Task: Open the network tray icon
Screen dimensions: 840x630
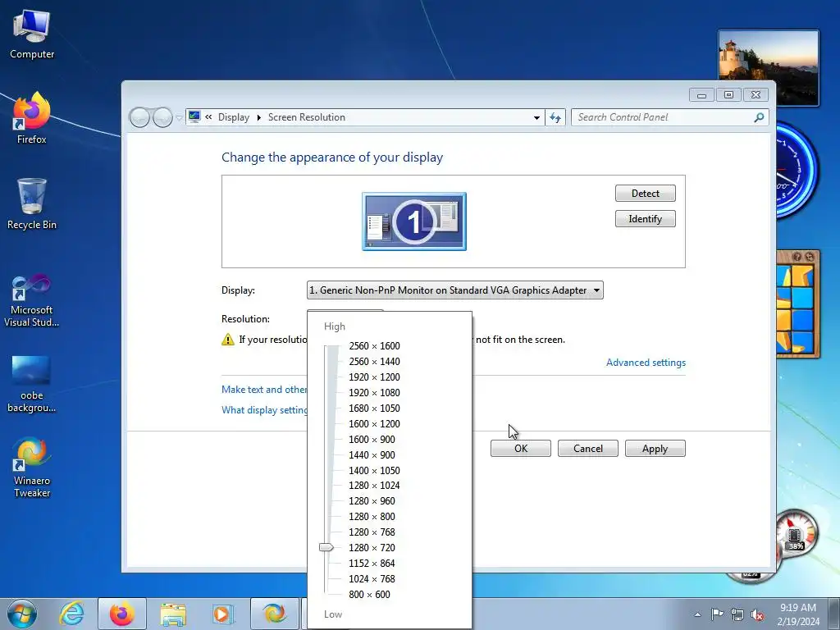Action: point(737,614)
